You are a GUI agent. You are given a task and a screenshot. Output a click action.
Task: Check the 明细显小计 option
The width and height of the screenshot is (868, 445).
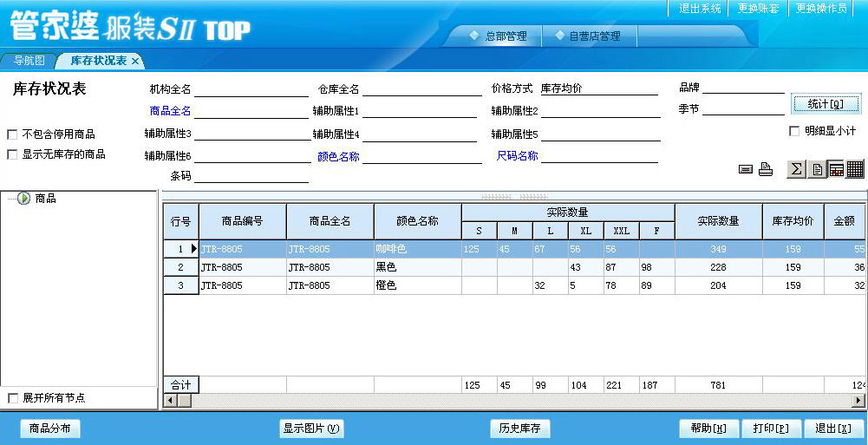click(x=794, y=131)
